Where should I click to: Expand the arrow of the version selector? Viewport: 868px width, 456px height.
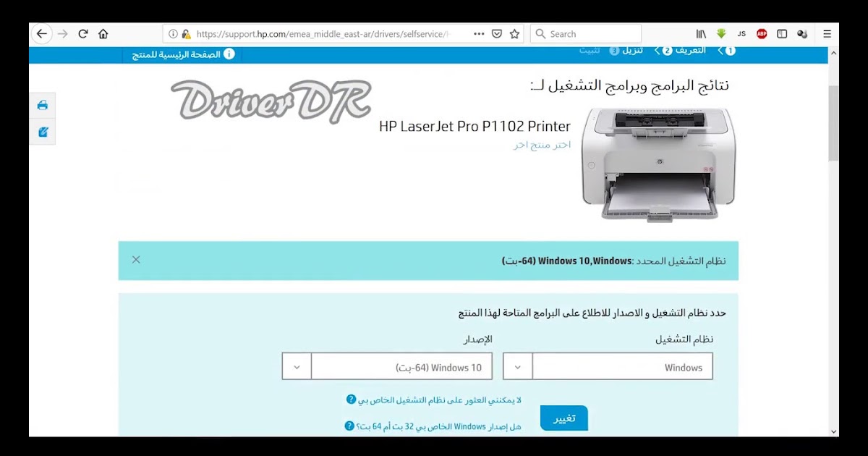[297, 367]
